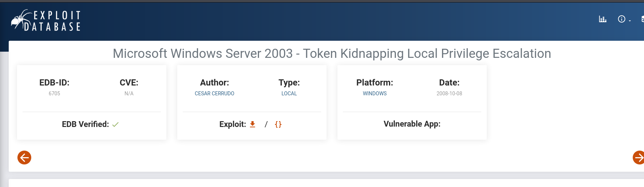Click the database icon at header edge

642,19
